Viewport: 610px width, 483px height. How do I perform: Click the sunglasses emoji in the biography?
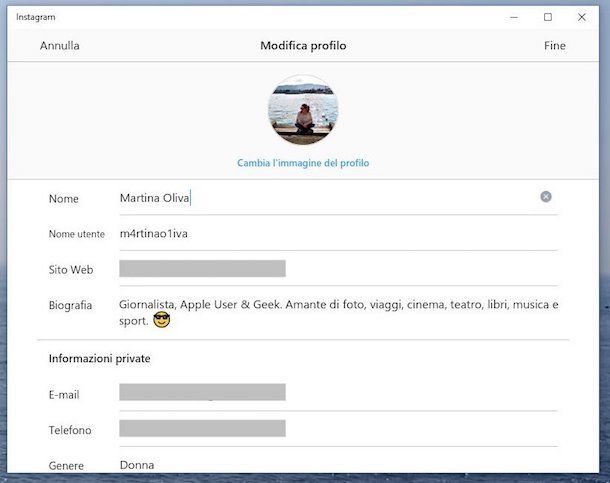pyautogui.click(x=162, y=321)
